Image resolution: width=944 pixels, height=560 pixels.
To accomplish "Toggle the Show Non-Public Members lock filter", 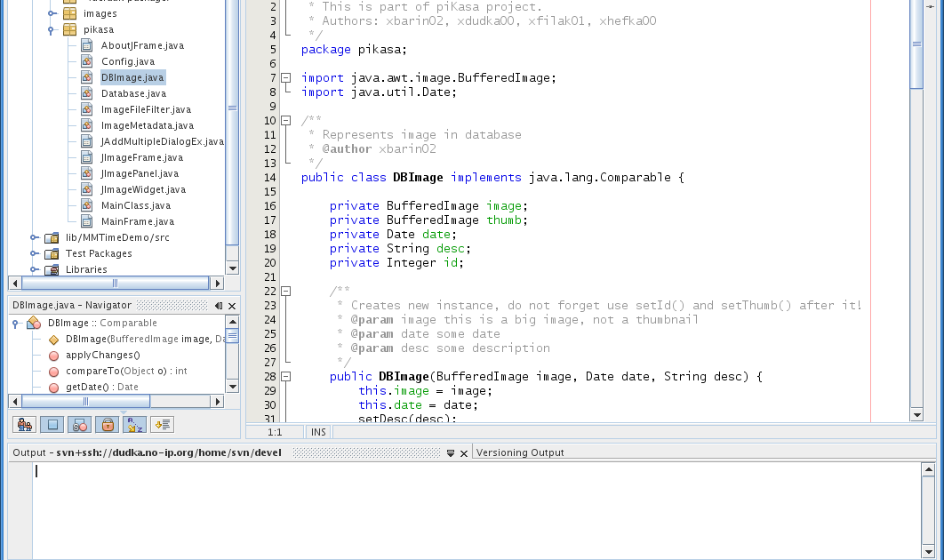I will [x=107, y=424].
